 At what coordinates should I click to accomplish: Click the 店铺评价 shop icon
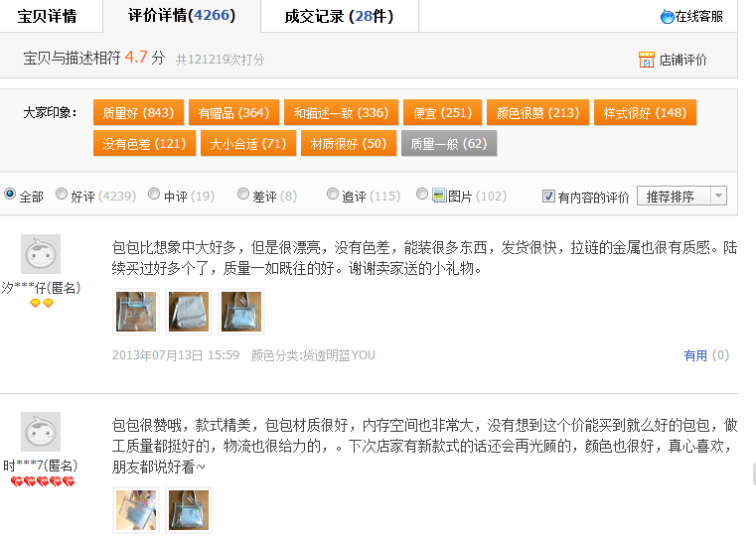[x=646, y=60]
